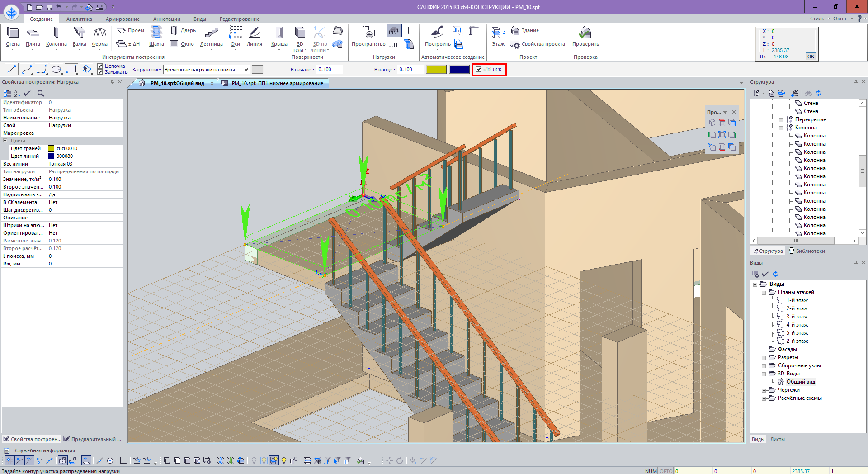Choose the Балка (beam) tool
Viewport: 868px width, 474px height.
tap(80, 36)
